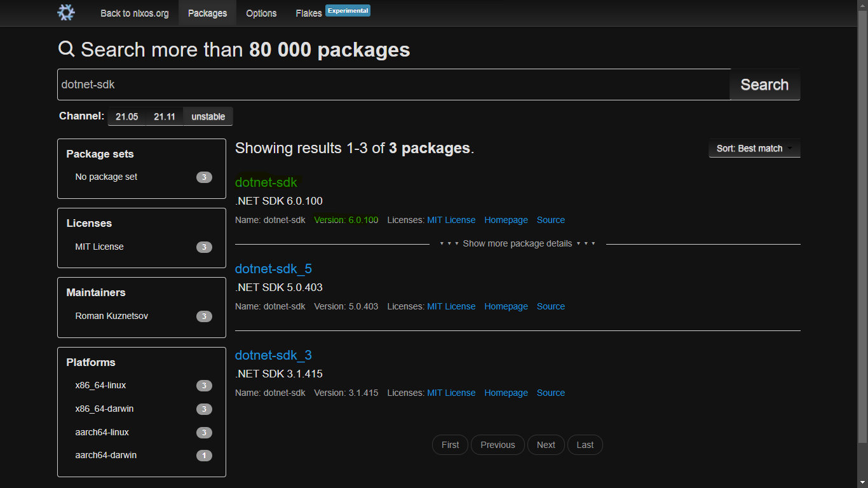Go to the First results page
The image size is (868, 488).
coord(450,445)
